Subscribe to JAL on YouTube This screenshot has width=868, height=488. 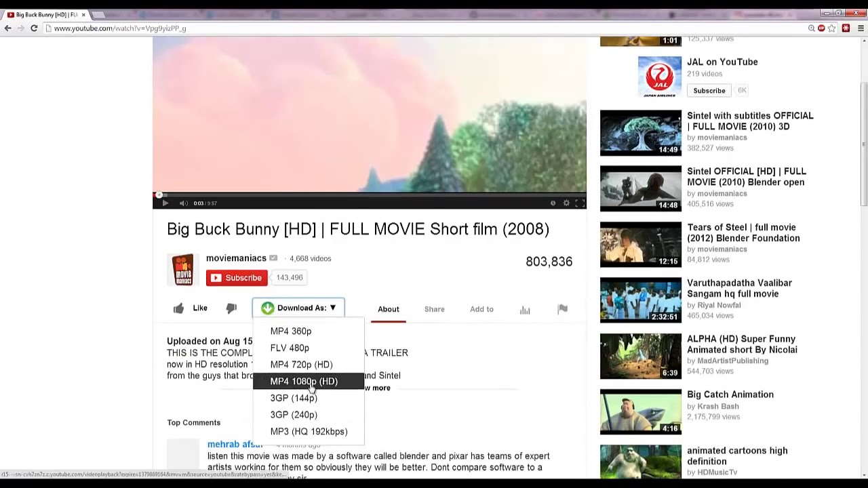709,90
